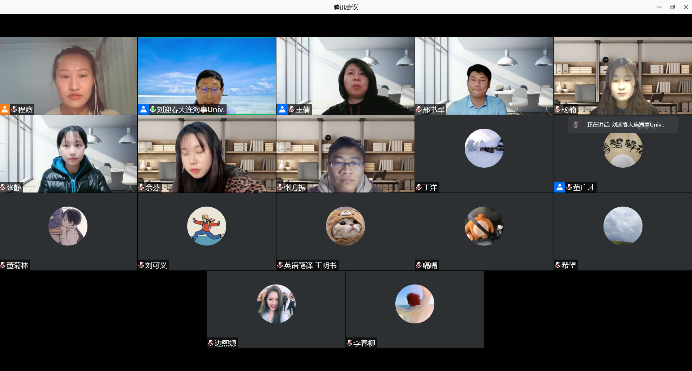This screenshot has width=692, height=371.
Task: Click the blue person badge on beach-background tile
Action: point(143,109)
